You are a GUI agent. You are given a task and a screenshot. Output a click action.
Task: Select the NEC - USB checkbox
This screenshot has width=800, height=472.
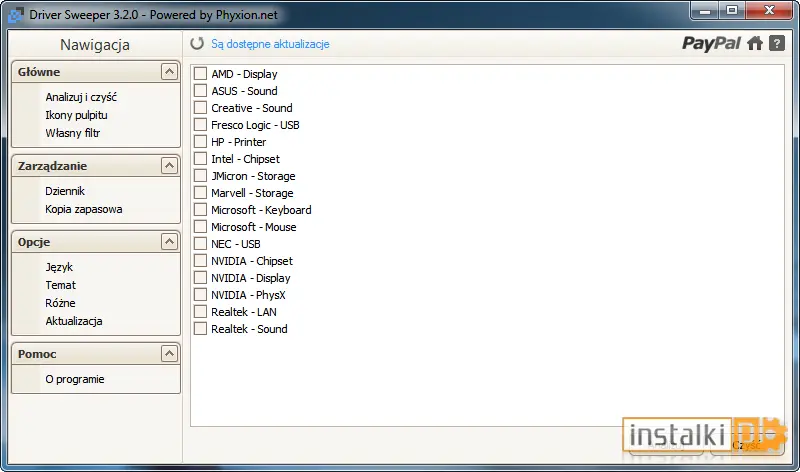click(201, 244)
